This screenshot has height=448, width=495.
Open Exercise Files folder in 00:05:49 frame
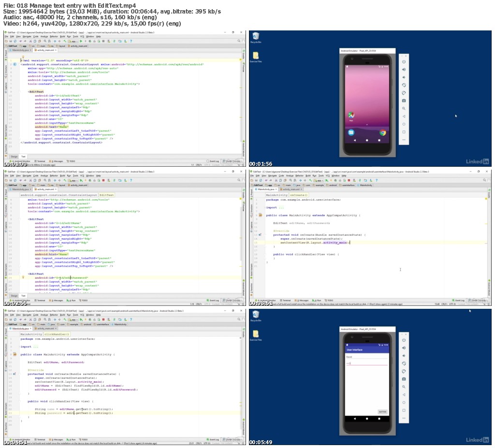pos(256,335)
